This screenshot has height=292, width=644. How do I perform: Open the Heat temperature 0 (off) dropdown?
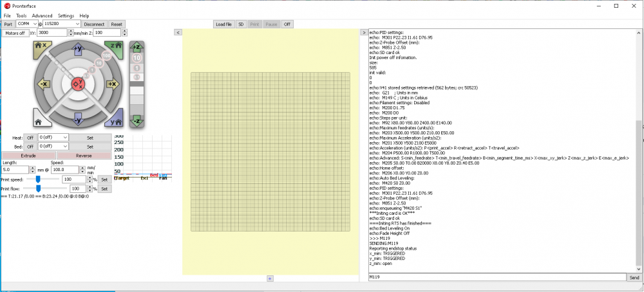(53, 138)
